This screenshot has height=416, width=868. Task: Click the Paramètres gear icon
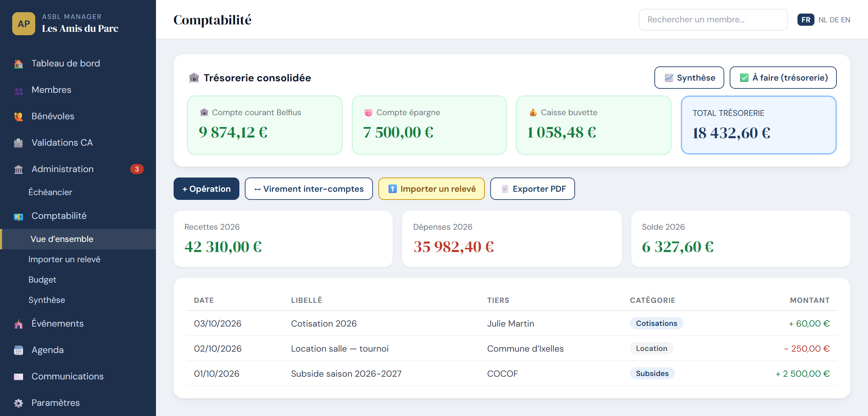[19, 403]
